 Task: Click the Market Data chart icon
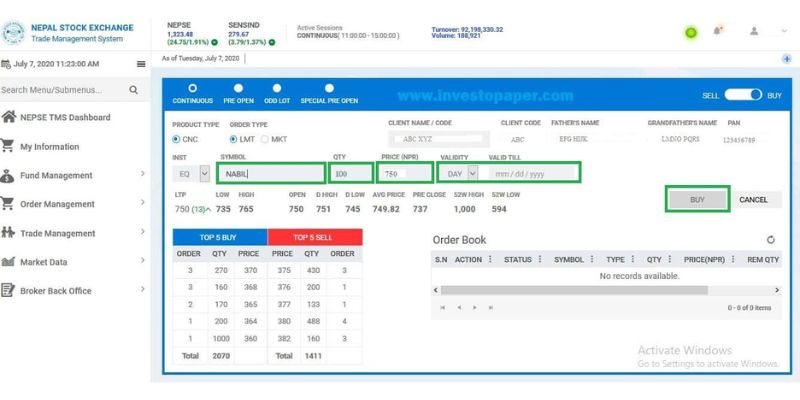tap(8, 262)
